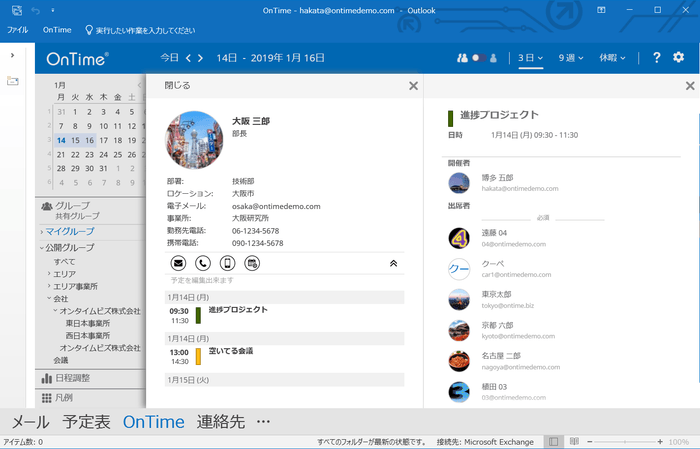700x449 pixels.
Task: Go to previous date range arrow
Action: pos(188,58)
